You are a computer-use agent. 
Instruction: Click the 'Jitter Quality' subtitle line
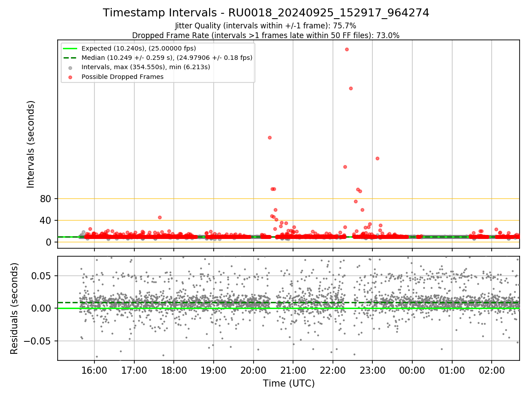pyautogui.click(x=266, y=26)
